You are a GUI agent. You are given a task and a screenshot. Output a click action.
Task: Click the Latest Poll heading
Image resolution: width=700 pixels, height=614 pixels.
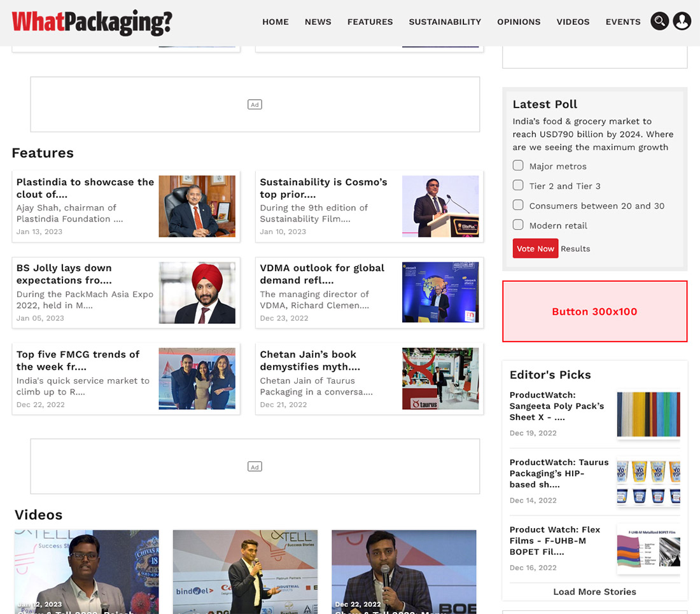point(545,104)
